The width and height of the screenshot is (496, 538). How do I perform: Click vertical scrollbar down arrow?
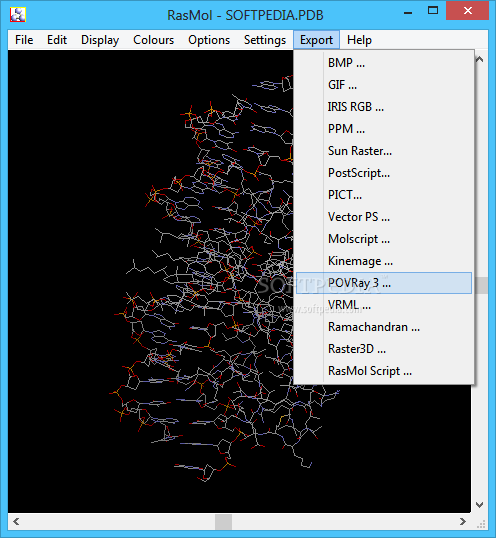point(480,505)
